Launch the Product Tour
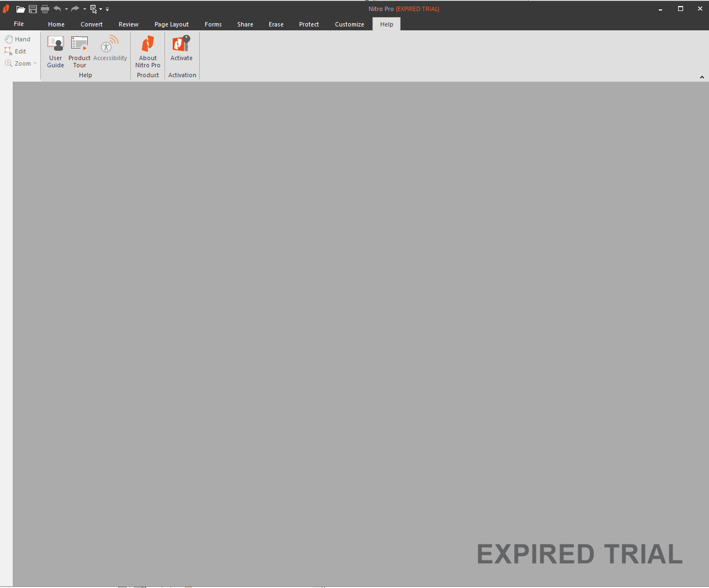This screenshot has height=588, width=709. click(79, 52)
